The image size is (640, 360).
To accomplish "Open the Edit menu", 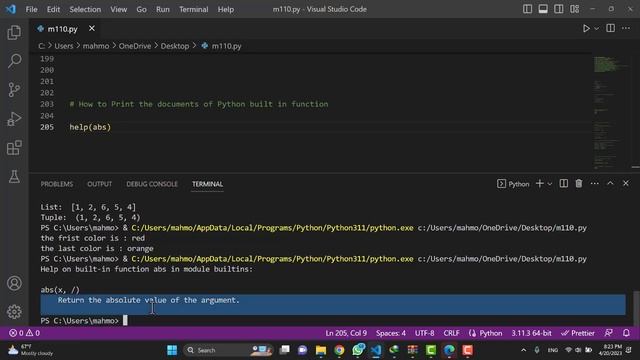I will 53,9.
